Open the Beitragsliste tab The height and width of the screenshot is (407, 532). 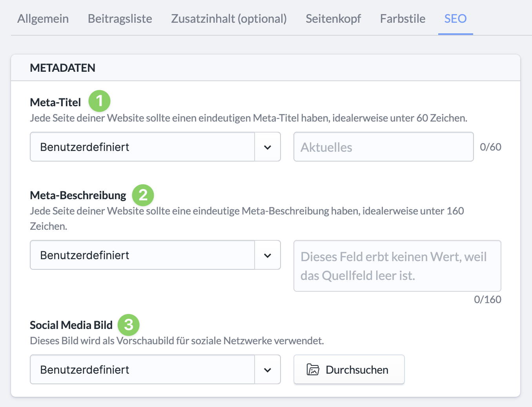pos(120,18)
